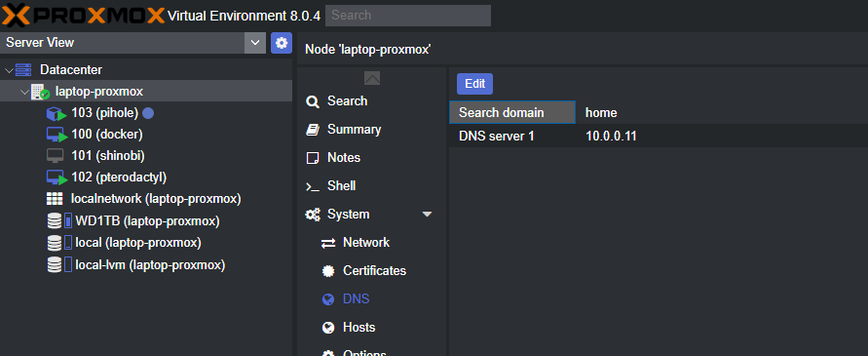Select the 103 (pihole) container icon
This screenshot has height=356, width=868.
pos(57,114)
